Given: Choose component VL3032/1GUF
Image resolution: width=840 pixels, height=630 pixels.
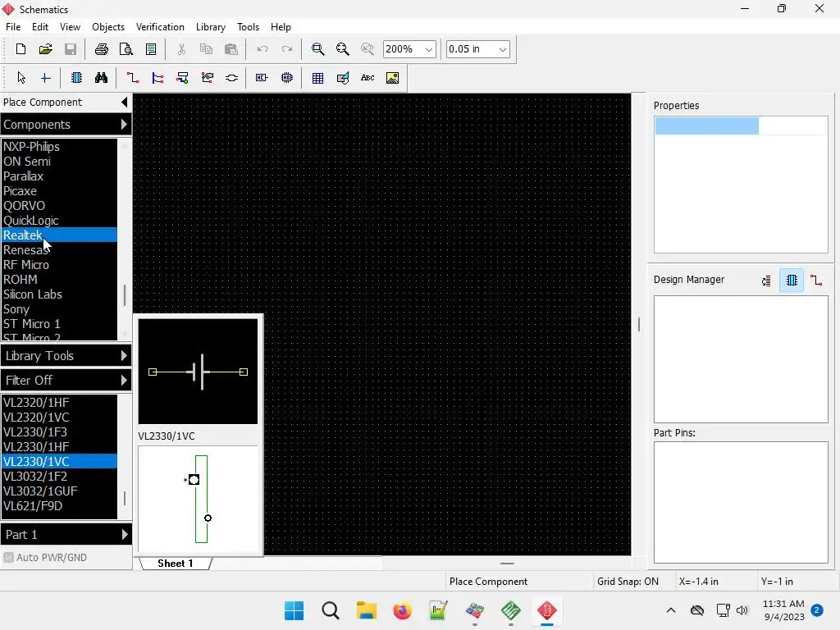Looking at the screenshot, I should point(59,491).
